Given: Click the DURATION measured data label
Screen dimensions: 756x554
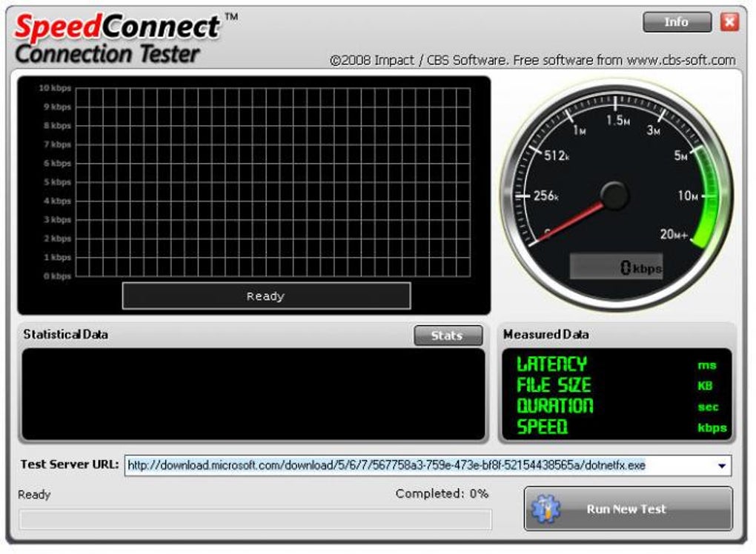Looking at the screenshot, I should (x=555, y=406).
